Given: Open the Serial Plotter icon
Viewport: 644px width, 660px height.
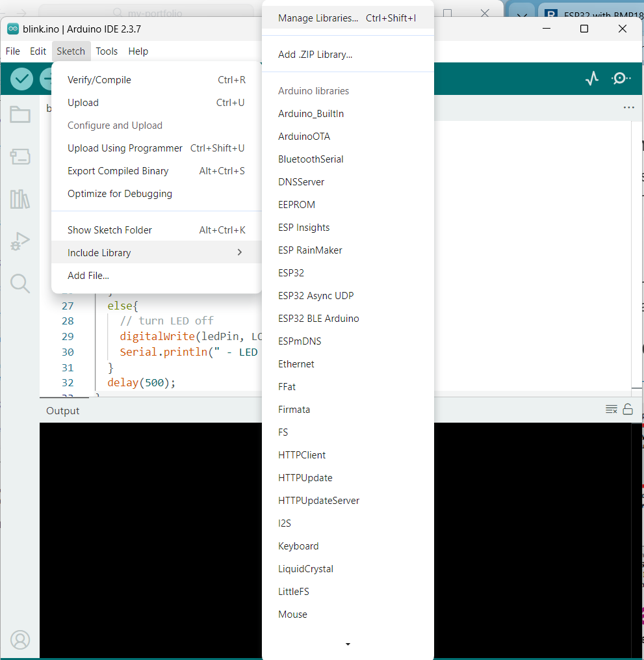Looking at the screenshot, I should pos(592,78).
